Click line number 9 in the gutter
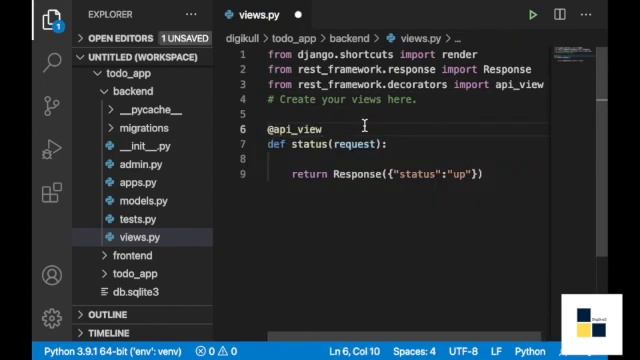640x360 pixels. click(243, 174)
